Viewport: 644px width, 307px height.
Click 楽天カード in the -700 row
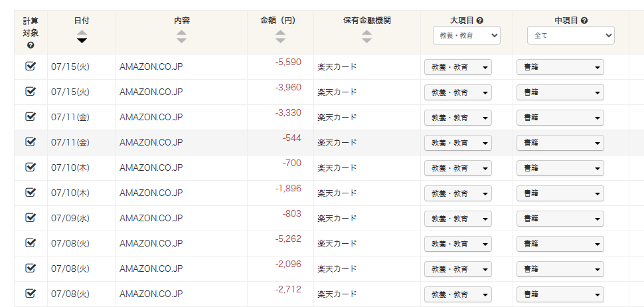(x=337, y=167)
